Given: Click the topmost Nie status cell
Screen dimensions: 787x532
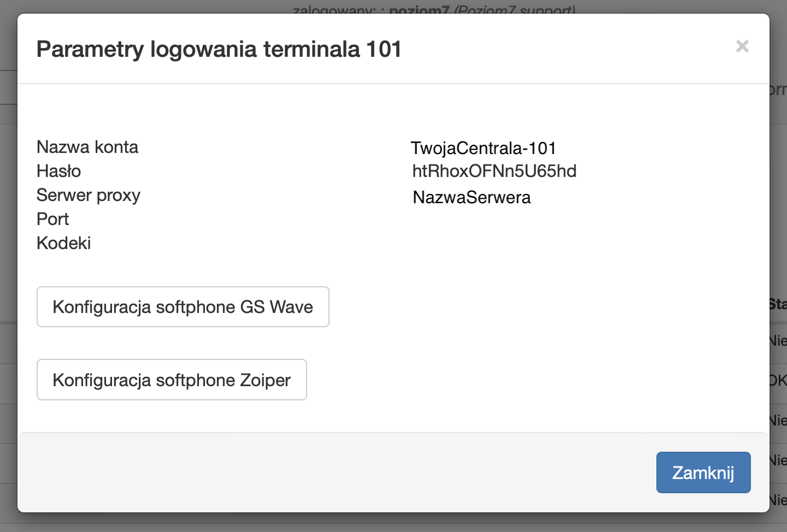Looking at the screenshot, I should tap(778, 341).
